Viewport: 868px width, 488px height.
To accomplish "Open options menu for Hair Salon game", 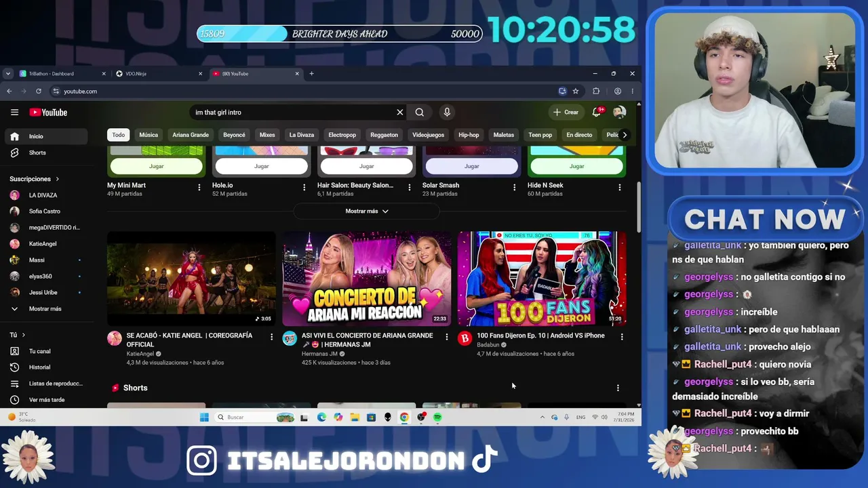I will [x=409, y=187].
